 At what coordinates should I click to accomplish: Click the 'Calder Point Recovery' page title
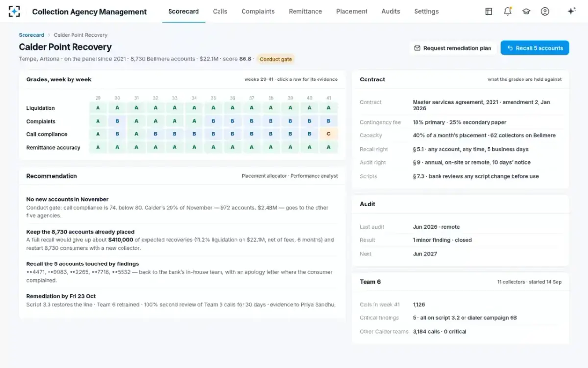click(65, 47)
